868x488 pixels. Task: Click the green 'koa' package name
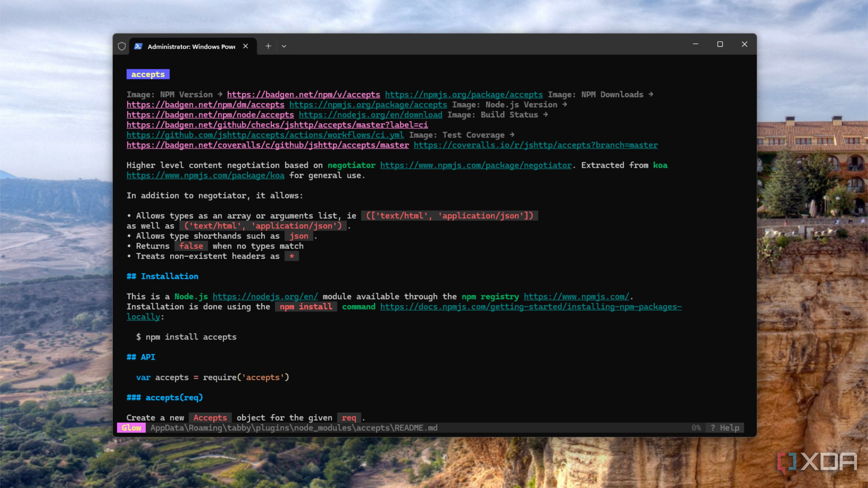tap(660, 165)
